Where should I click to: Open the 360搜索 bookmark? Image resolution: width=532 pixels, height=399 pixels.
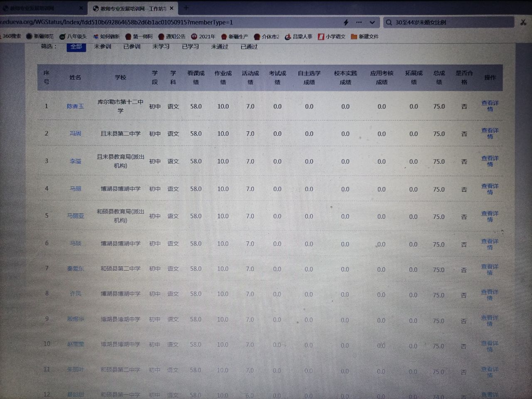click(10, 37)
